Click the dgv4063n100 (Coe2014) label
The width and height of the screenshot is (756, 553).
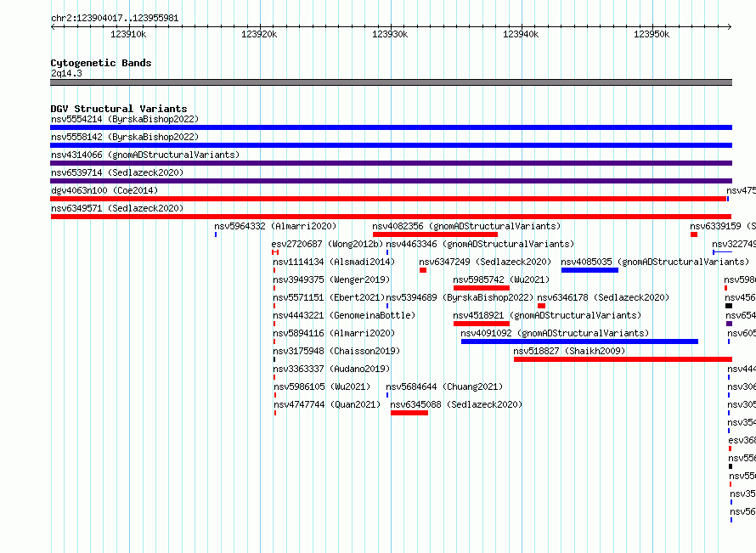(x=104, y=190)
